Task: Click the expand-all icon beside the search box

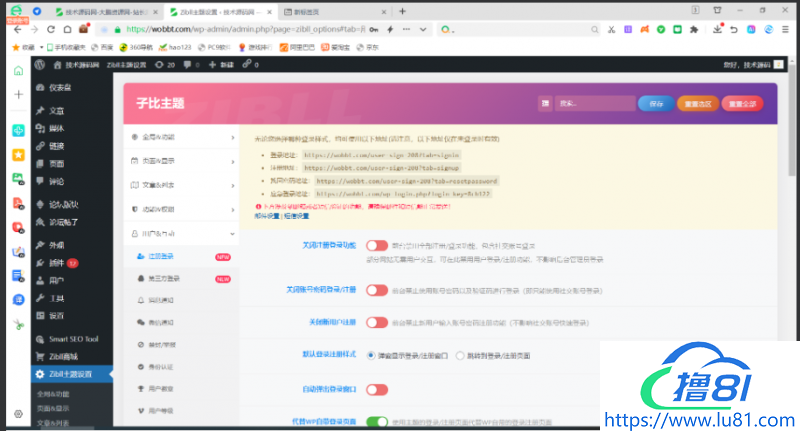Action: (545, 103)
